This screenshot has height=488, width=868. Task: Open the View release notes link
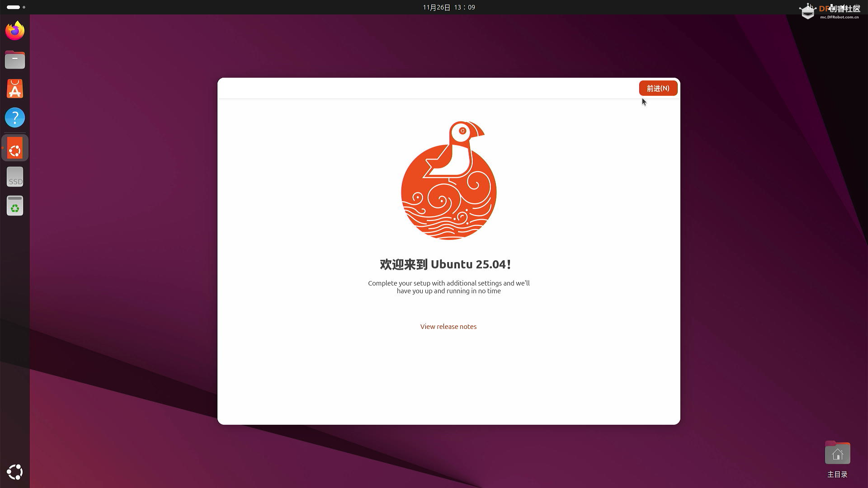pos(448,327)
